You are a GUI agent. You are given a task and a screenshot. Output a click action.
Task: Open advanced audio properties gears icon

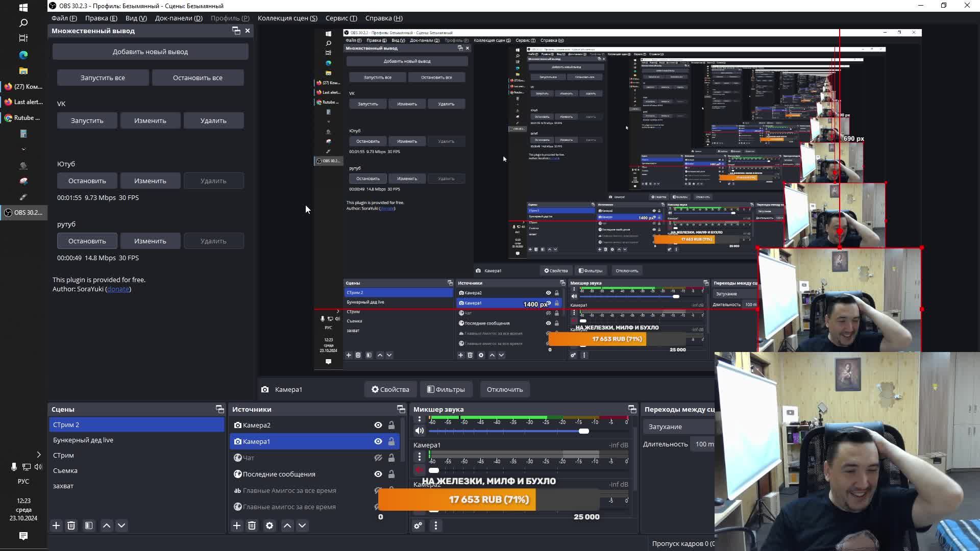click(x=418, y=525)
